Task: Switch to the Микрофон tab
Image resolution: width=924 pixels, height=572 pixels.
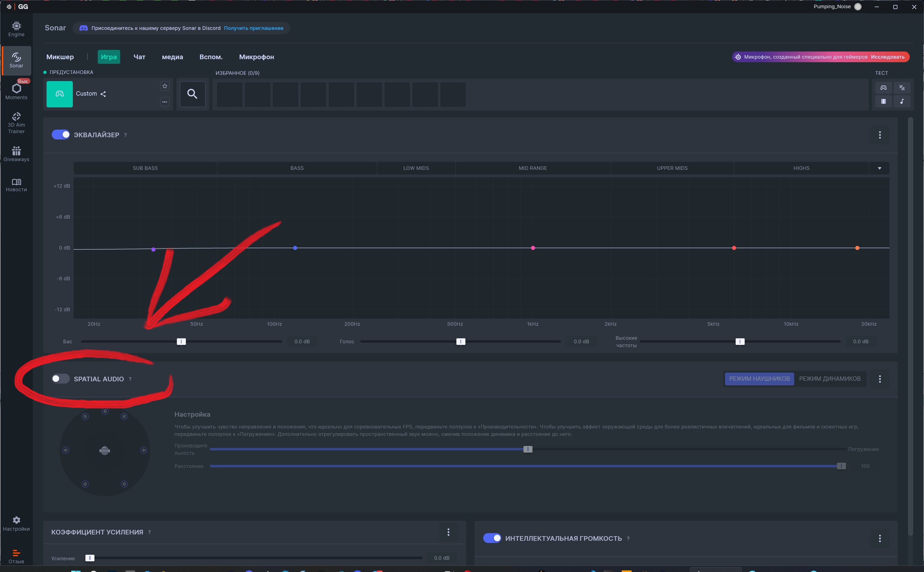Action: 256,57
